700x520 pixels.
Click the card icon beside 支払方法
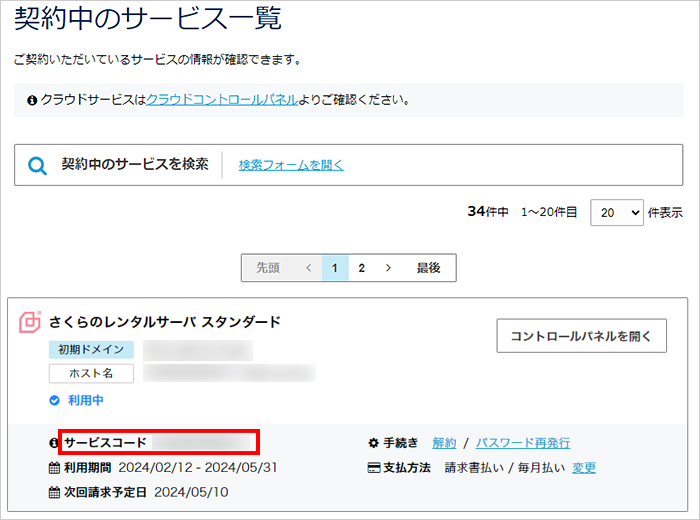coord(374,468)
